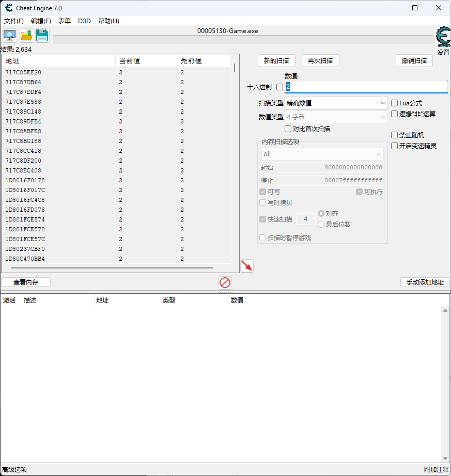Turn on 开启变速精灵 checkbox
Screen dimensions: 451x476
(394, 146)
